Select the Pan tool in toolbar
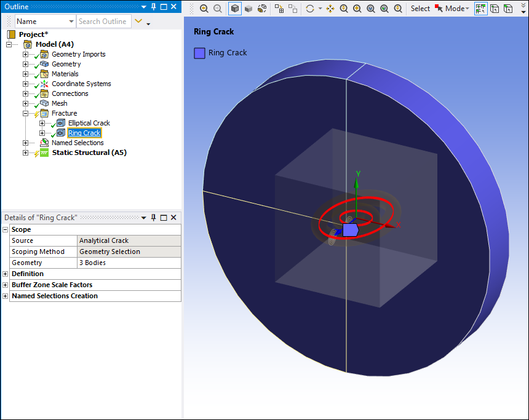This screenshot has height=420, width=529. [x=330, y=9]
